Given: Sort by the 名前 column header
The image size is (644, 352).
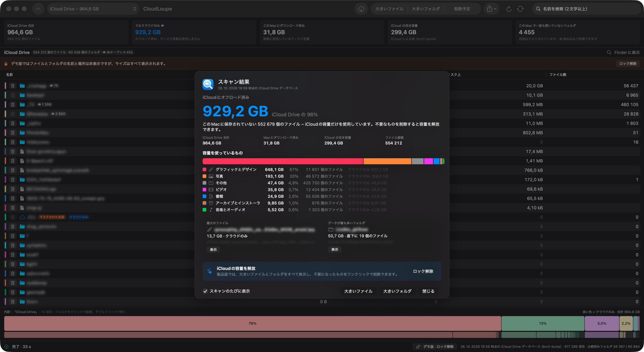Looking at the screenshot, I should tap(10, 75).
